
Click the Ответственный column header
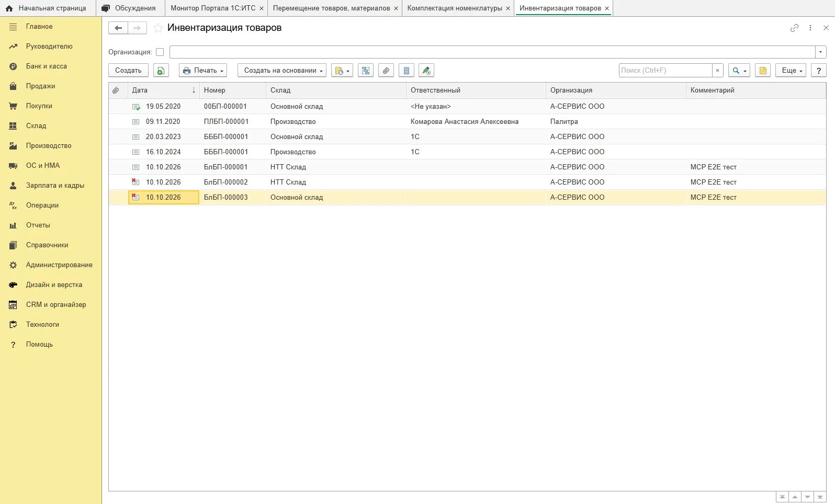476,90
